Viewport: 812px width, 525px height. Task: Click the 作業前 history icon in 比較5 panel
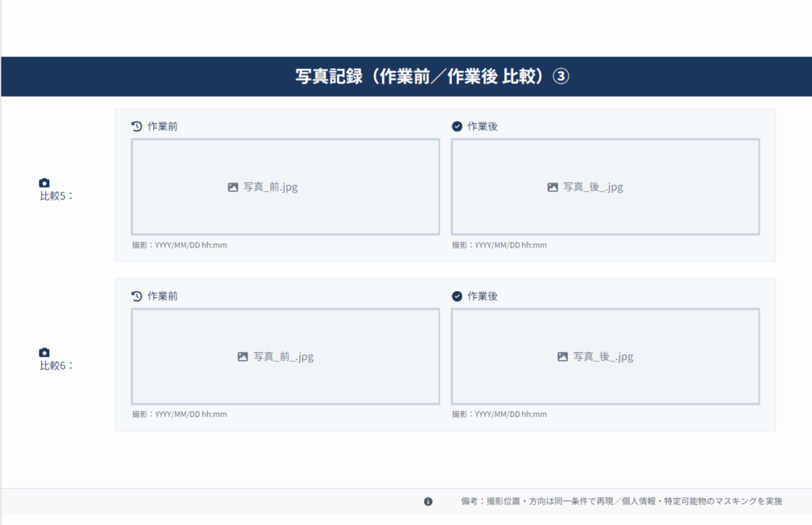(136, 126)
